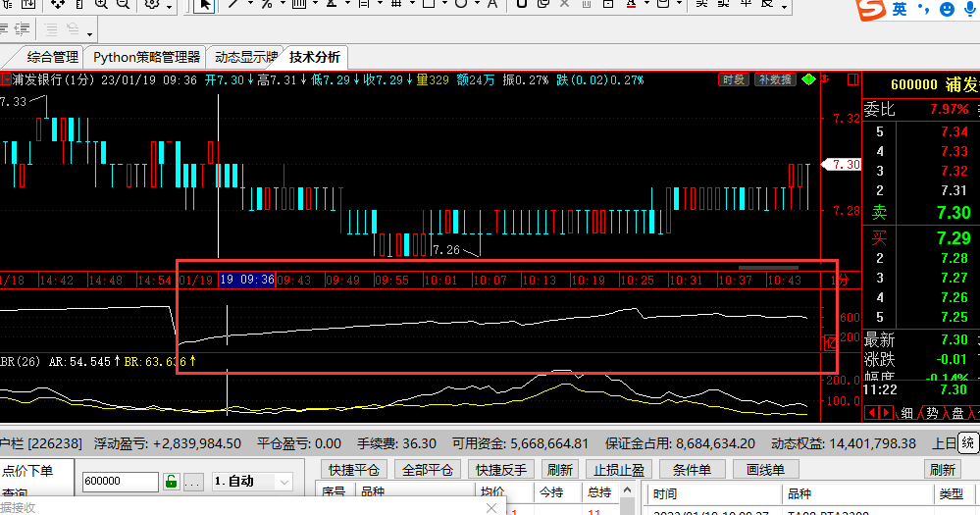Click the copy drawing icon
The height and width of the screenshot is (515, 980).
click(543, 4)
